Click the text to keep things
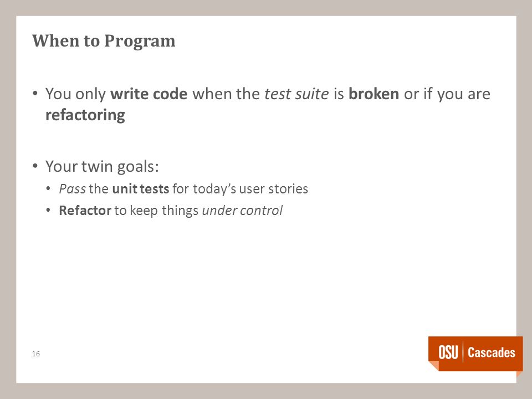Image resolution: width=532 pixels, height=399 pixels. 156,211
